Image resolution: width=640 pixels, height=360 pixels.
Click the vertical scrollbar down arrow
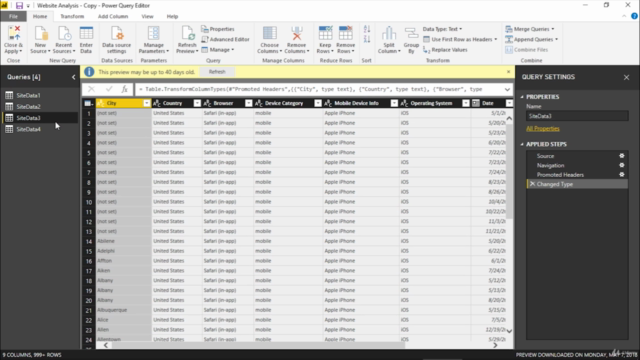509,331
